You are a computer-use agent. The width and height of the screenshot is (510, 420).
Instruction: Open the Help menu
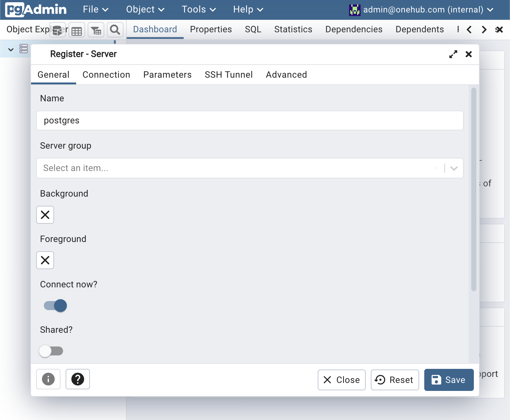pos(248,10)
